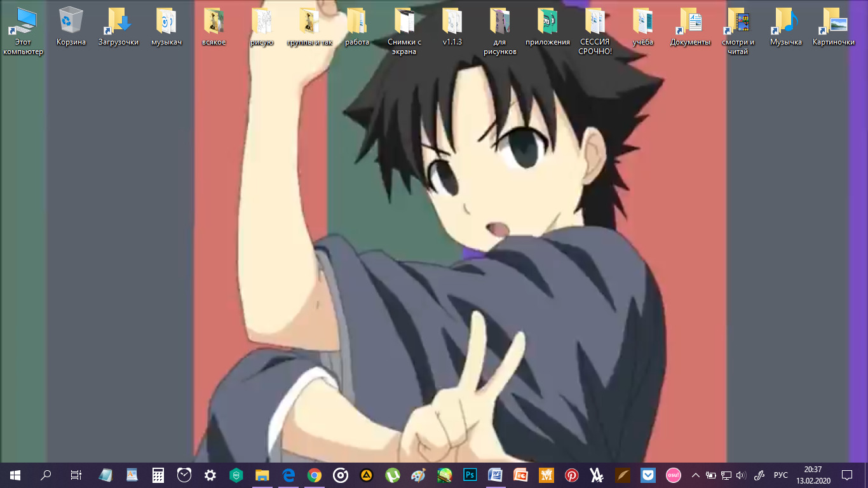Open Paint from the taskbar

tap(418, 475)
